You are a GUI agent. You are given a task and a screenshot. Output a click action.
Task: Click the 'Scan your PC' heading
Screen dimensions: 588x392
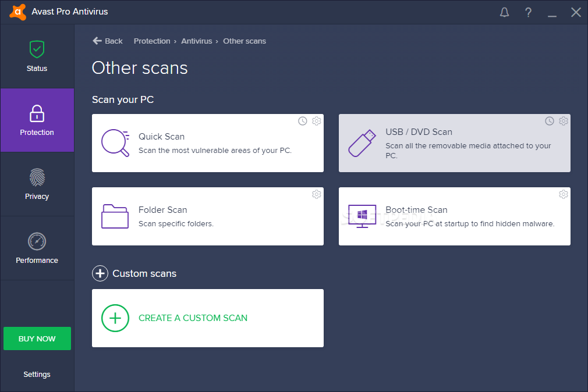coord(123,99)
